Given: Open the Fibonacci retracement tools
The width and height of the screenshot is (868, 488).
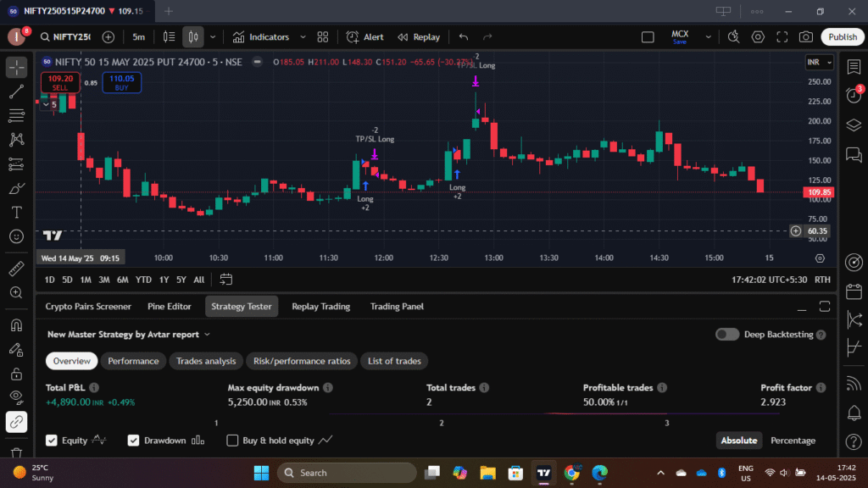Looking at the screenshot, I should tap(17, 115).
